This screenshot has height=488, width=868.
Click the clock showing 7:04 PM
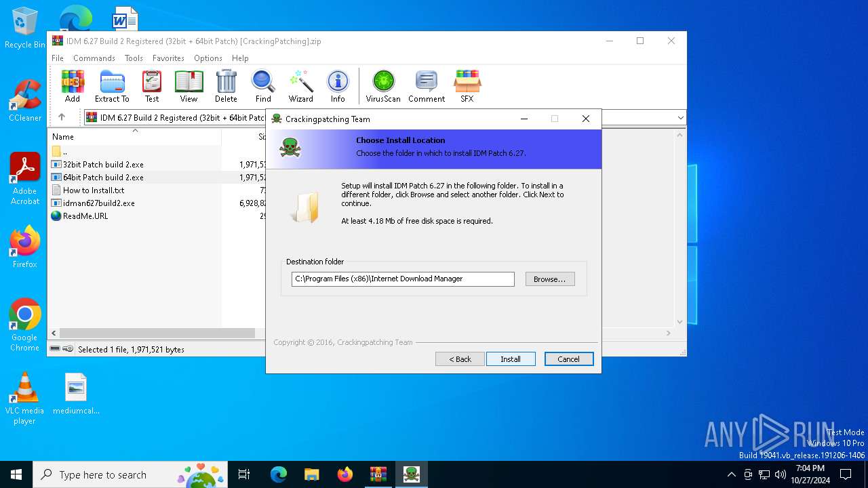[810, 474]
